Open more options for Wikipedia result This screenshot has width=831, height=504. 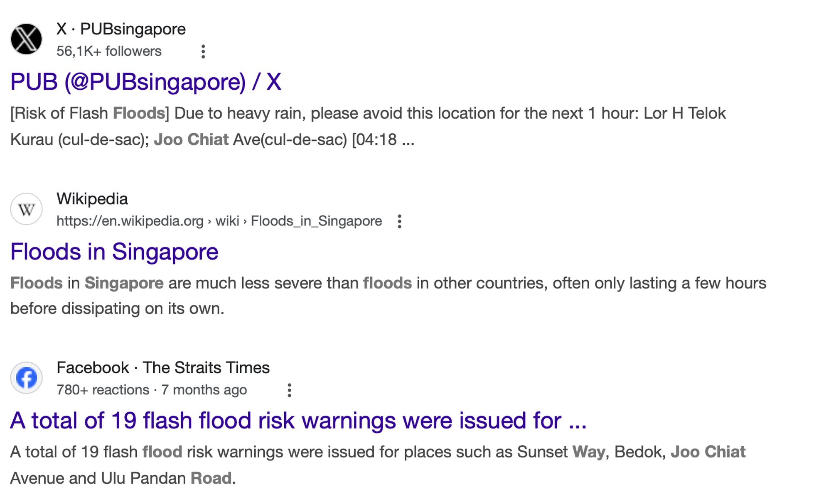(x=399, y=221)
